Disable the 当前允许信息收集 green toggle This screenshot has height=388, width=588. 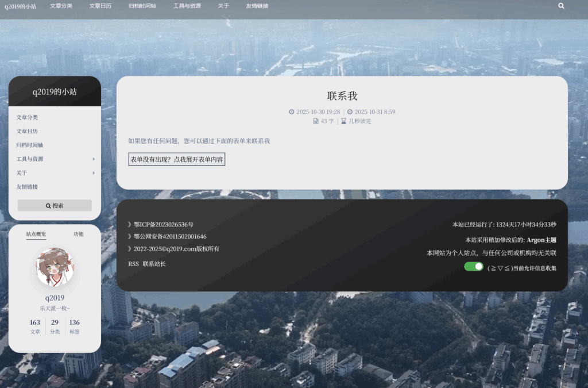coord(473,266)
